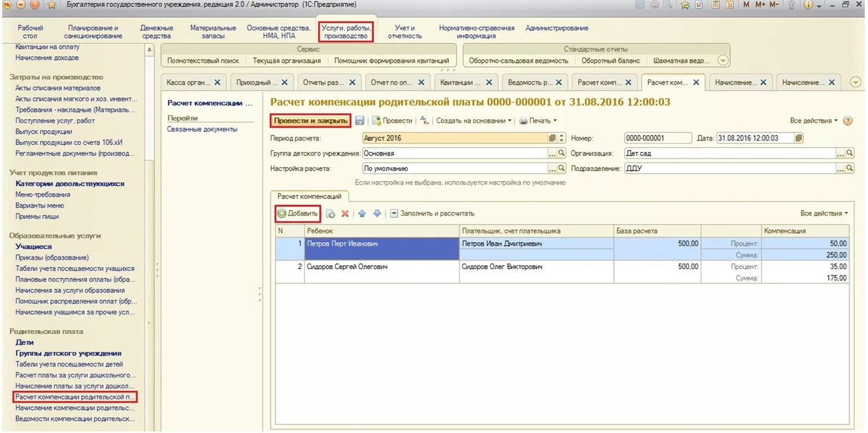Click the 1C application logo icon
868x433 pixels.
pyautogui.click(x=7, y=5)
